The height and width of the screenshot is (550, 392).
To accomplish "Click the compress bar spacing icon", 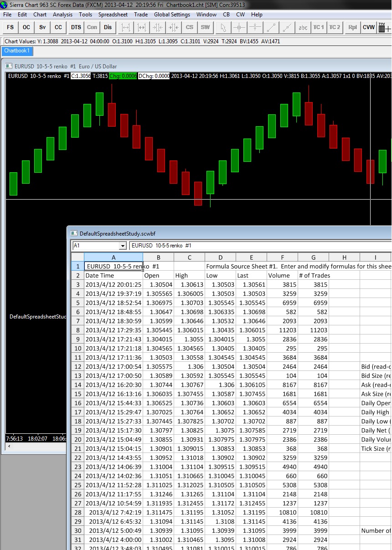I will click(158, 27).
